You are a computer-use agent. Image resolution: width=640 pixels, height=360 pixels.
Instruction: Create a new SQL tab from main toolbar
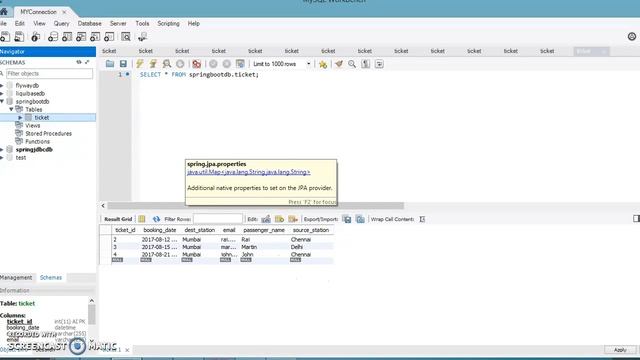(x=5, y=37)
